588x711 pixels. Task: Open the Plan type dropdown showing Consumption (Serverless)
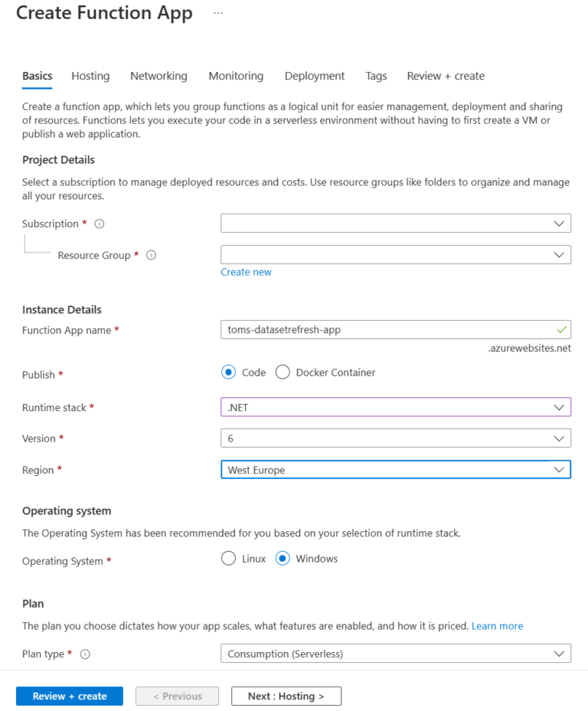pyautogui.click(x=396, y=654)
